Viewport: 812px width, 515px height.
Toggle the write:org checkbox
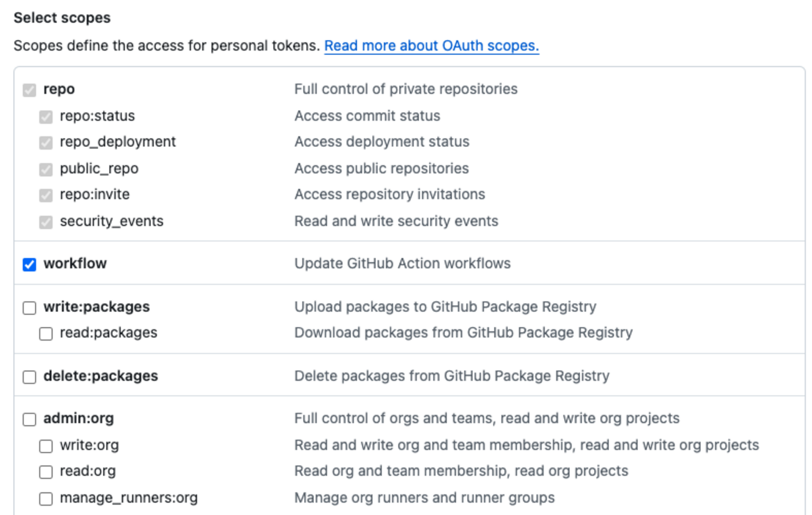[x=44, y=445]
